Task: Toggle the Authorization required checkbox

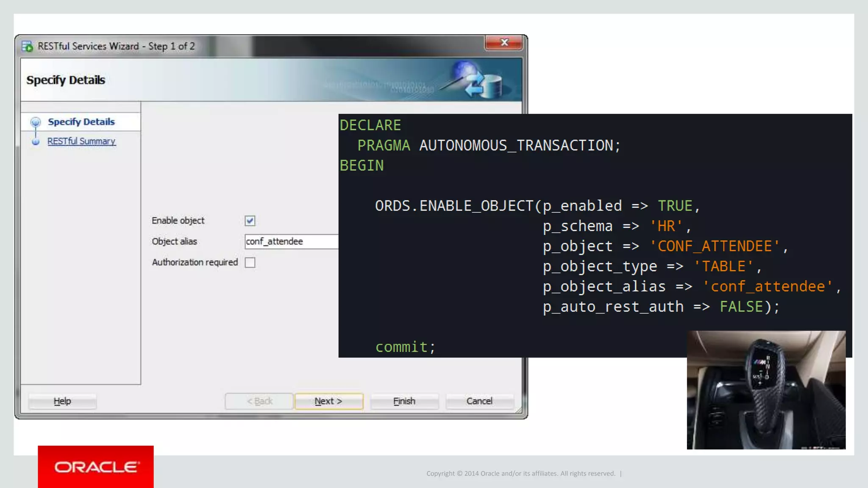Action: click(250, 263)
